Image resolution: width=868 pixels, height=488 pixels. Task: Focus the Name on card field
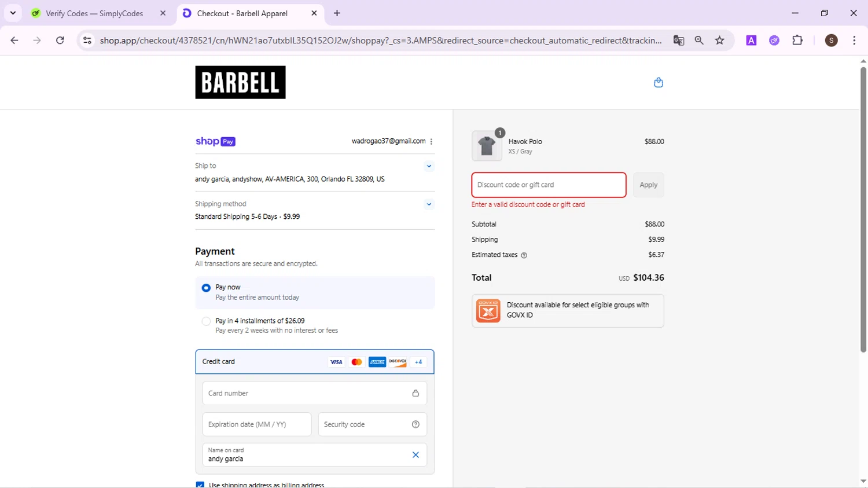click(x=315, y=455)
